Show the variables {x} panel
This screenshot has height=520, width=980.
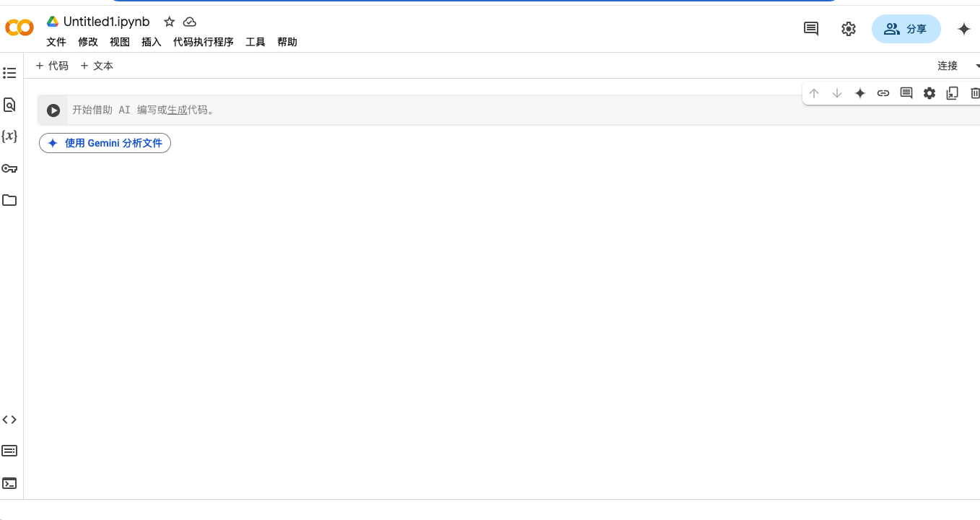click(x=9, y=136)
